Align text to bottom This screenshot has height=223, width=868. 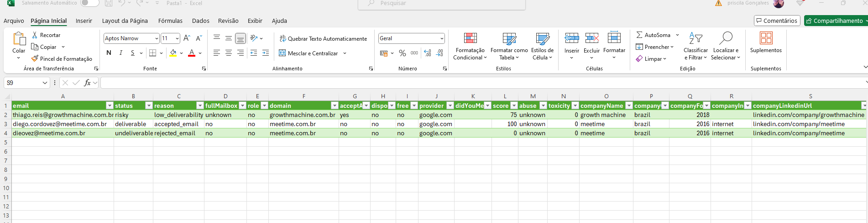[241, 38]
